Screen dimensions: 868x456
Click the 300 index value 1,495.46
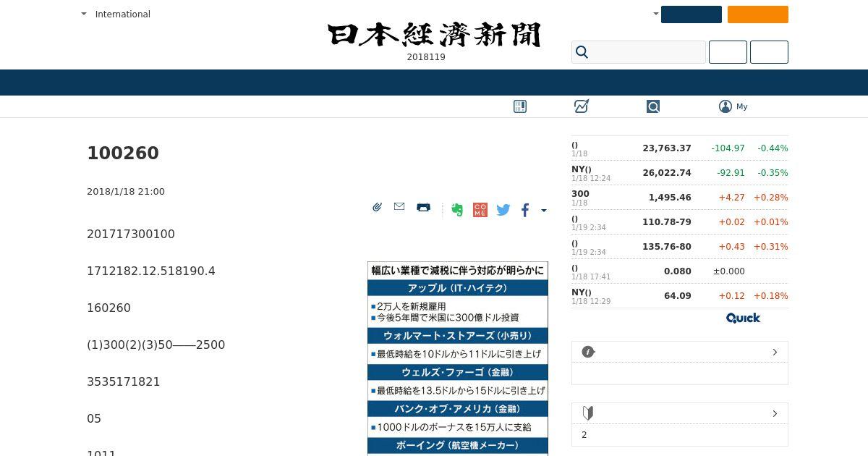(670, 198)
